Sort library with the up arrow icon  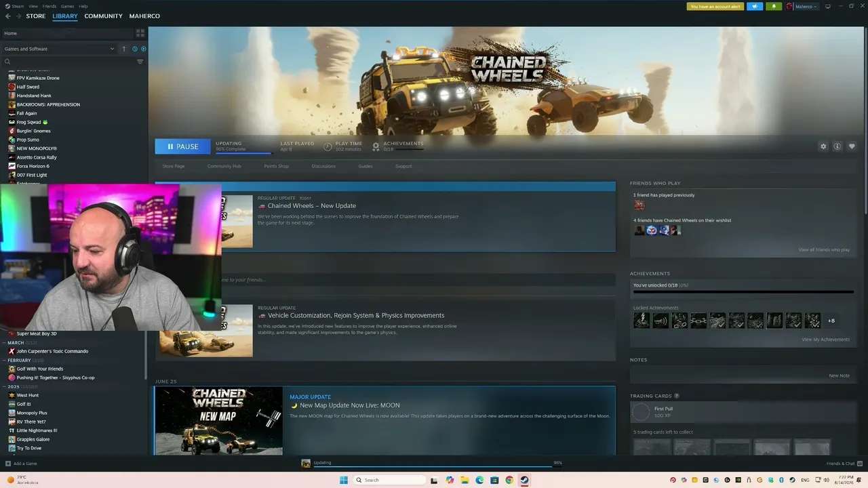[x=124, y=49]
